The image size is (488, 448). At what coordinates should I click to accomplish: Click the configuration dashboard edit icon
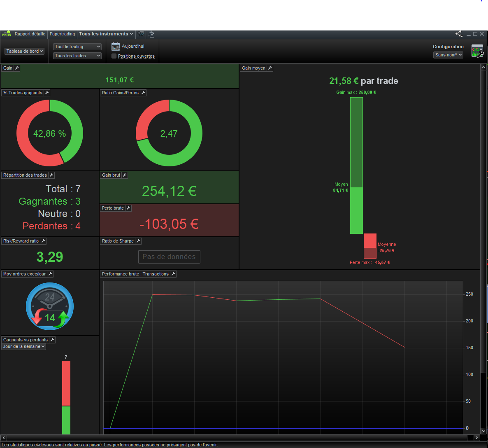click(477, 51)
